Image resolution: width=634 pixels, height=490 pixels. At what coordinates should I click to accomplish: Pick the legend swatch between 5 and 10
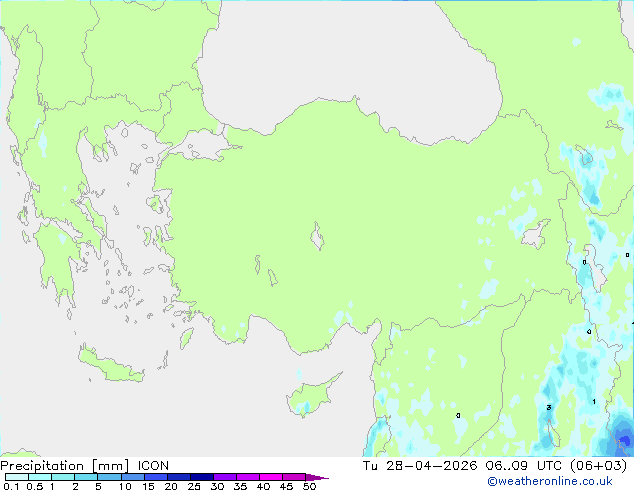click(x=109, y=477)
